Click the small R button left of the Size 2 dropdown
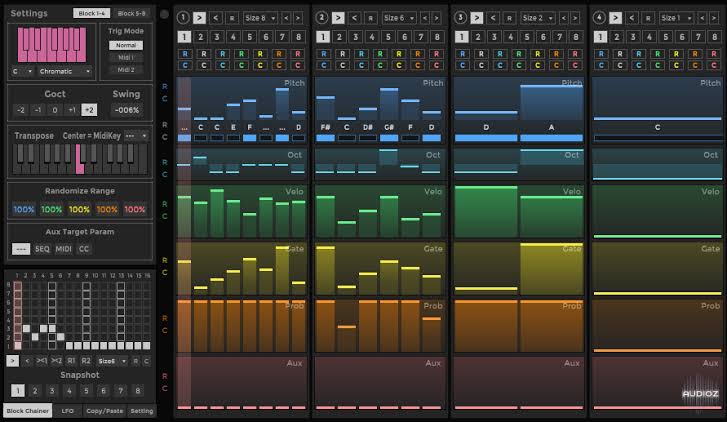The height and width of the screenshot is (422, 727). tap(509, 18)
